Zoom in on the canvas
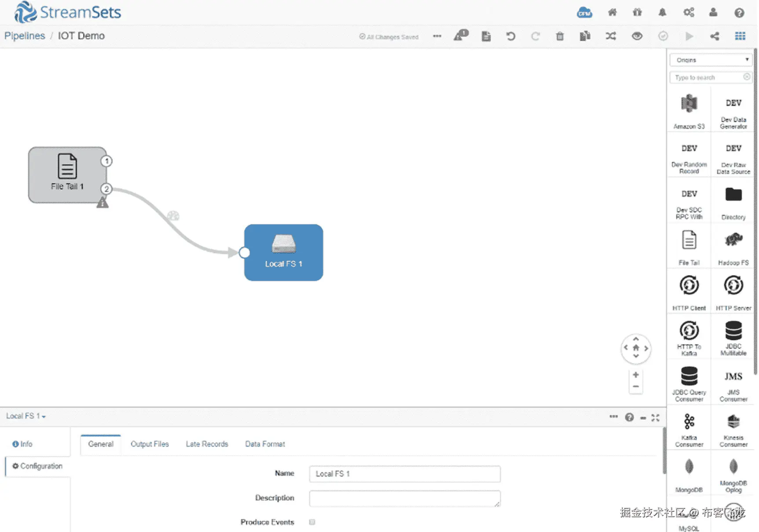 [x=635, y=375]
